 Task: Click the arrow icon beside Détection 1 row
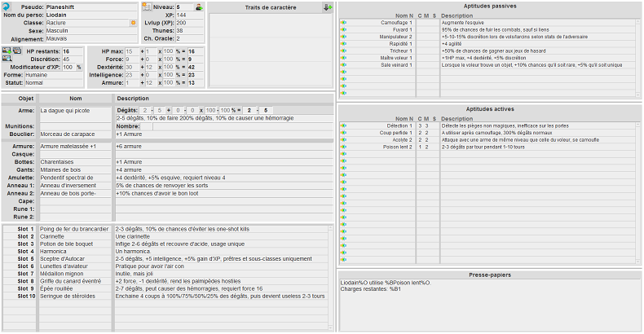pos(344,126)
